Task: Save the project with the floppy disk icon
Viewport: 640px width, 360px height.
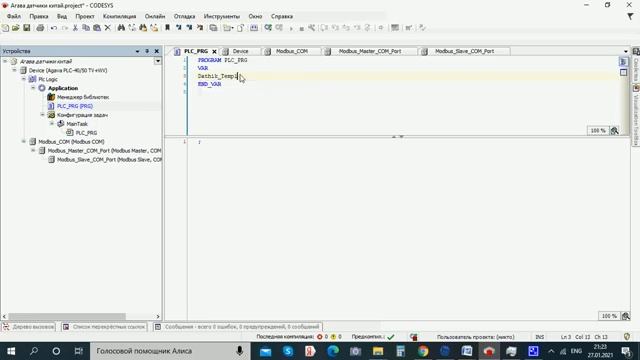Action: tap(27, 28)
